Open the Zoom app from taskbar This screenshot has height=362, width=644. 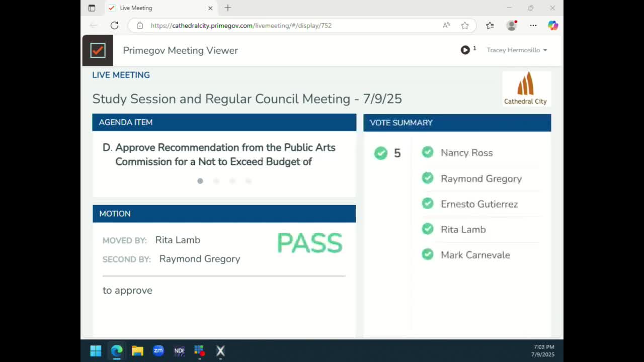point(158,350)
